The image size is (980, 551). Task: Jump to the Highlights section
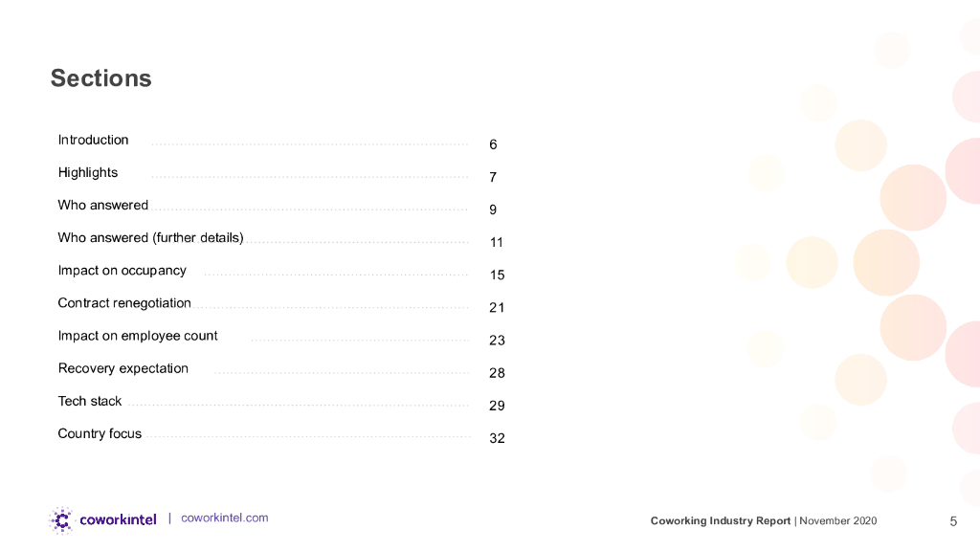pos(88,172)
